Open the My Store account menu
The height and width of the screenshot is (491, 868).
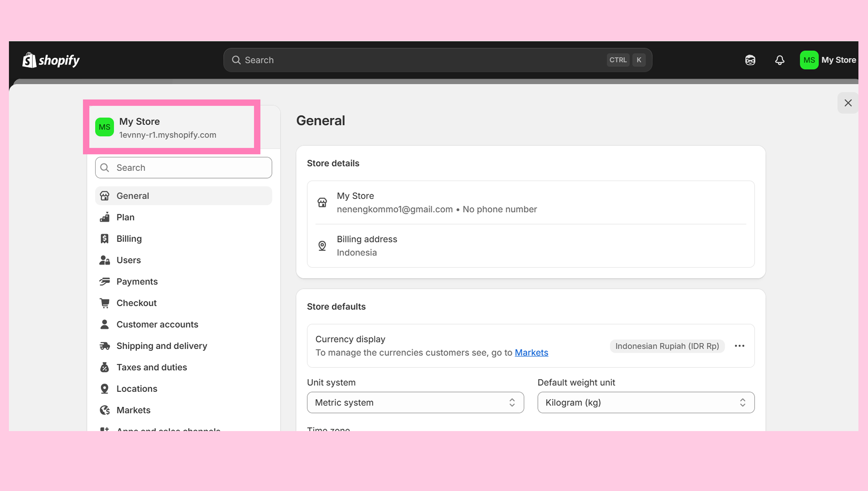coord(828,60)
